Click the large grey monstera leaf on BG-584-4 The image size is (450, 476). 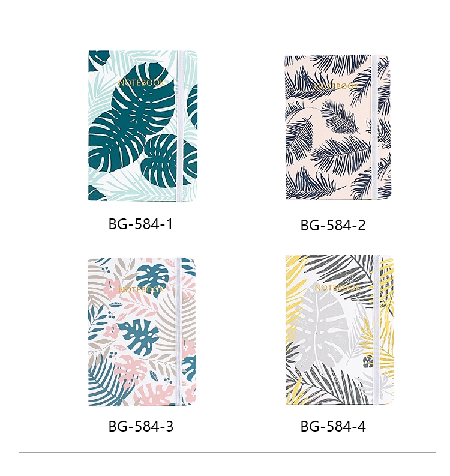point(319,330)
